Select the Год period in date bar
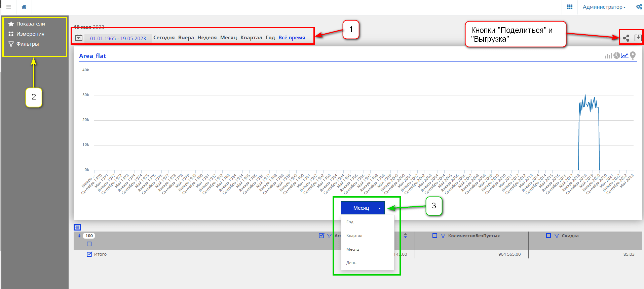 coord(270,38)
